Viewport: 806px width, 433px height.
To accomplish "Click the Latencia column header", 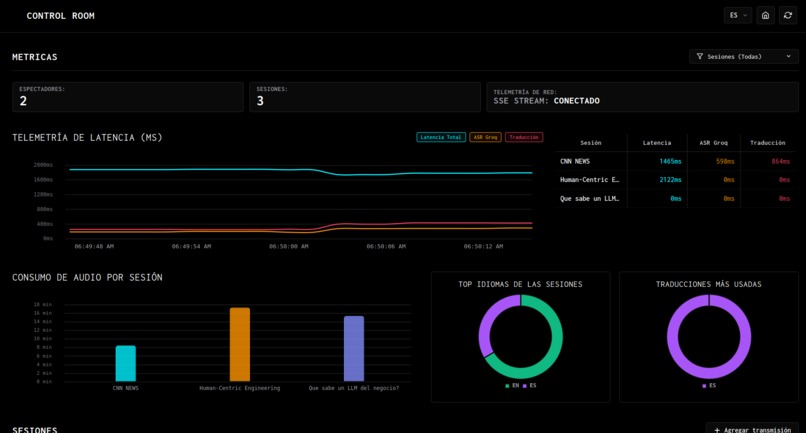I will pos(657,143).
